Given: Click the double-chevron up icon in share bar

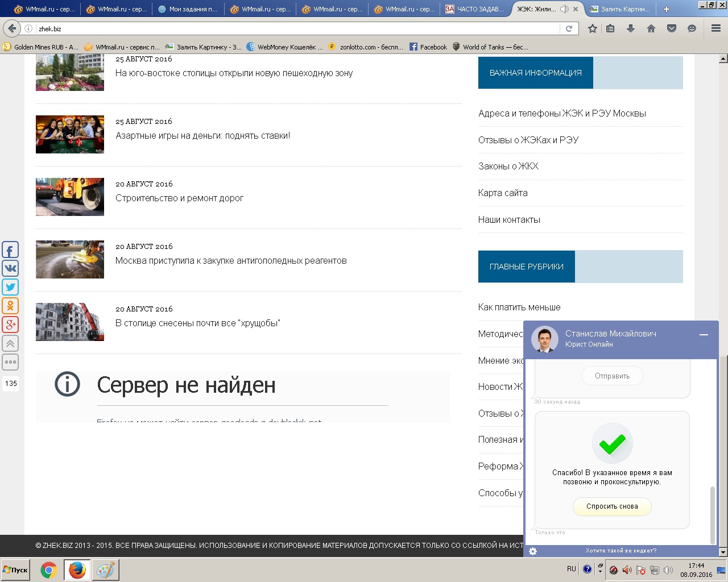Looking at the screenshot, I should tap(10, 343).
